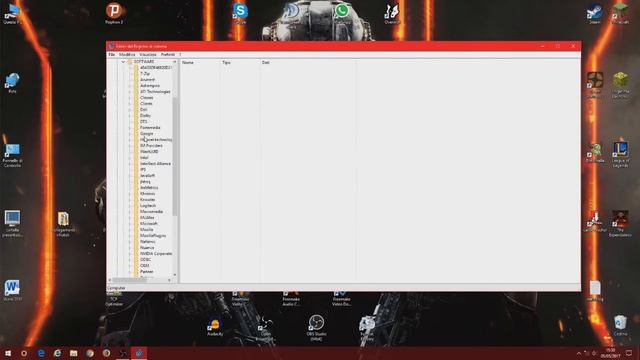The height and width of the screenshot is (360, 640).
Task: Open the Pannello di Controllo desktop icon
Action: click(x=12, y=155)
